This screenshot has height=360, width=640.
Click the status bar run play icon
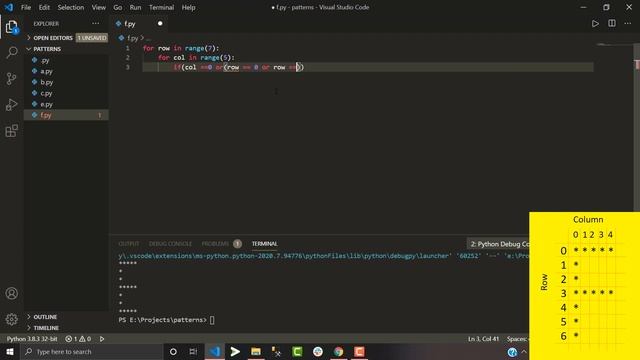[x=102, y=339]
